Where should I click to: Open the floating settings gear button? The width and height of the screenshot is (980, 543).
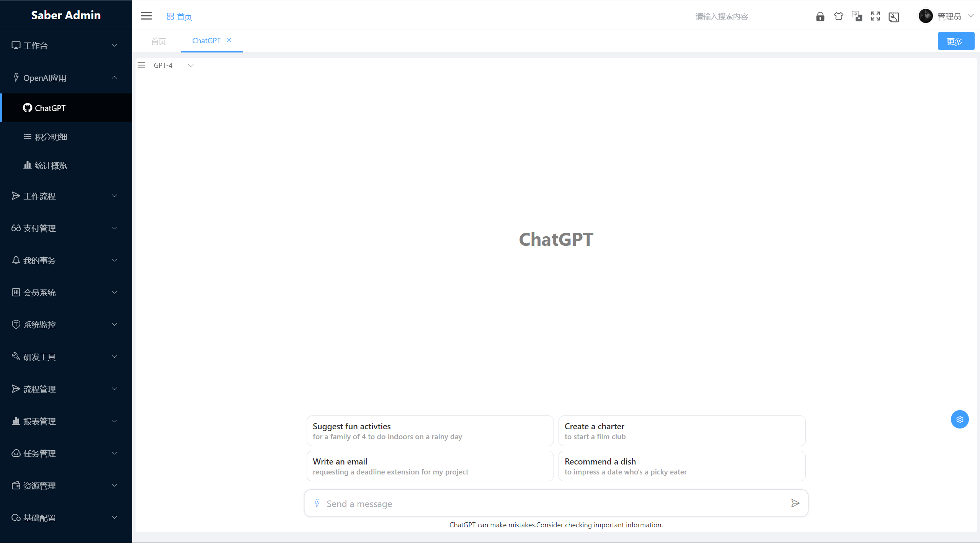(960, 419)
